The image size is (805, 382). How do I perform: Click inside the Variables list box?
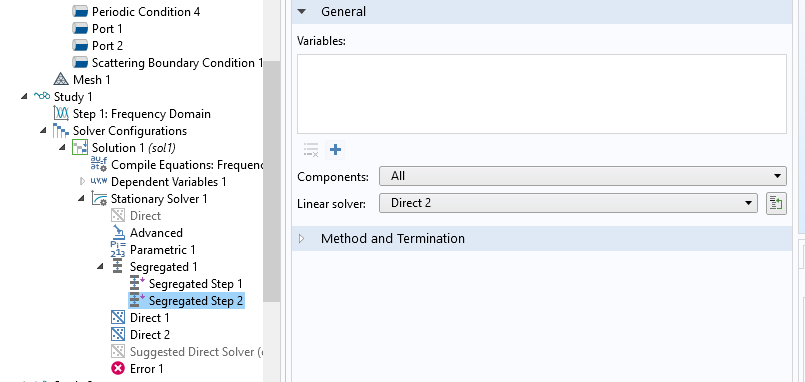click(542, 94)
